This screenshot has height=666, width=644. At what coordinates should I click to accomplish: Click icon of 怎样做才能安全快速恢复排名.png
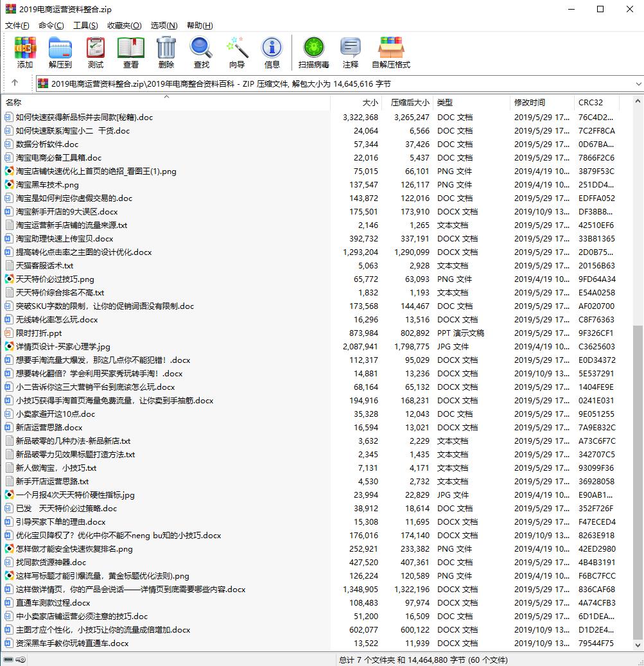(x=9, y=548)
